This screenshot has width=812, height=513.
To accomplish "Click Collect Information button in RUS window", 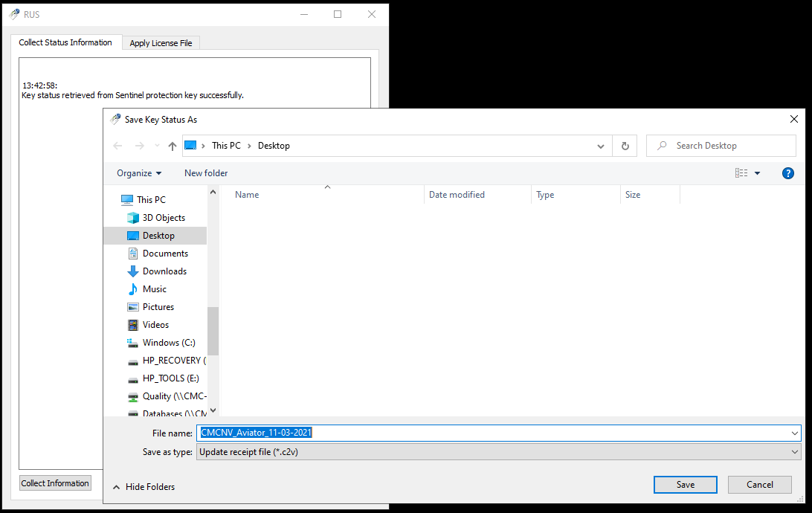I will [55, 483].
